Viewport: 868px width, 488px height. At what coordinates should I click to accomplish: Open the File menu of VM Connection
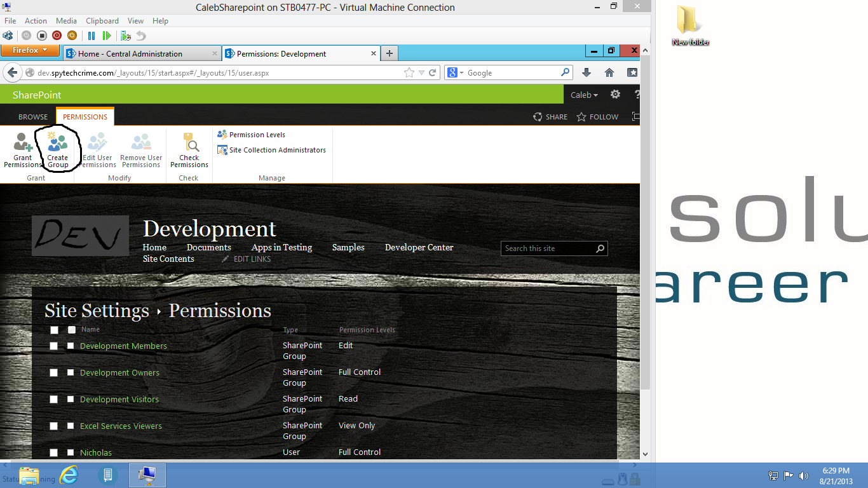tap(10, 21)
